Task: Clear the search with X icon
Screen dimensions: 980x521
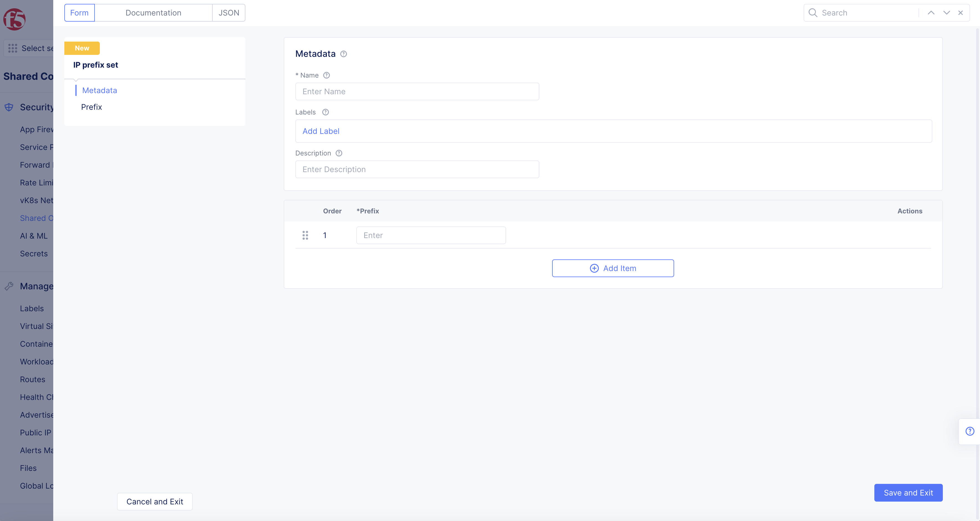Action: [x=961, y=13]
